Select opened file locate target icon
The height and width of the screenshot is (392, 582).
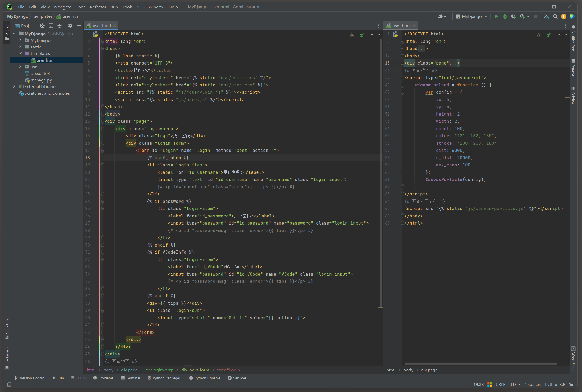[42, 26]
